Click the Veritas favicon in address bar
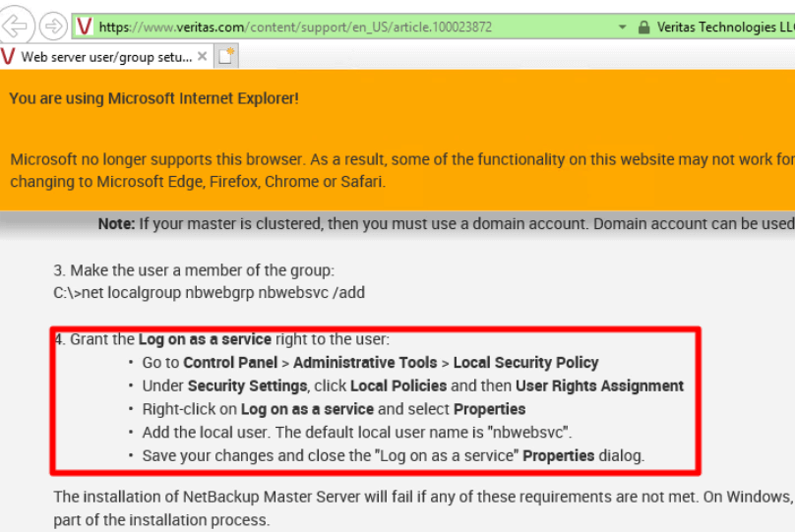The image size is (795, 532). [85, 27]
